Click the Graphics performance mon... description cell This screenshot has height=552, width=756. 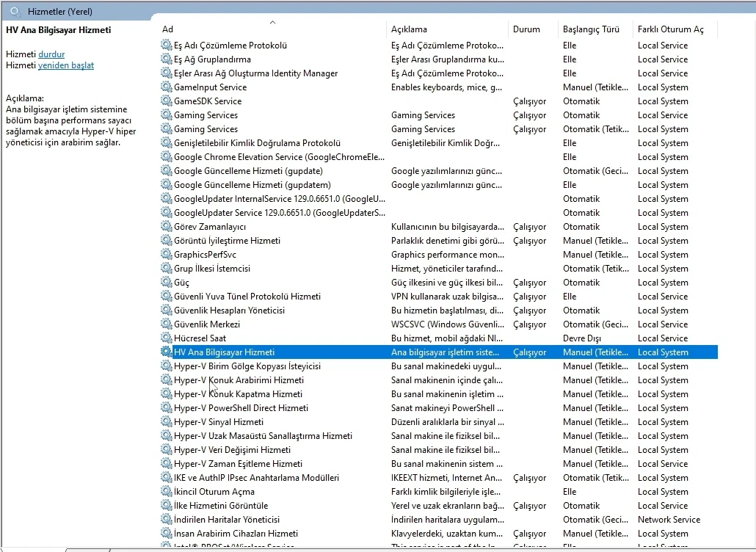(447, 255)
